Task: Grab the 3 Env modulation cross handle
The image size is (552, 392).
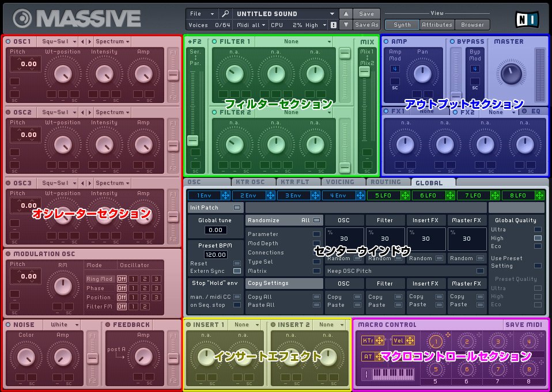Action: pos(315,196)
